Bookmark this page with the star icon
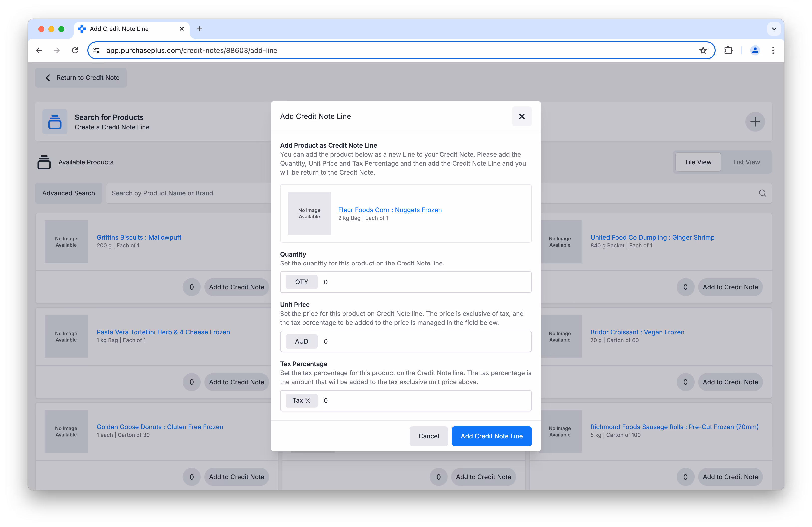 point(703,50)
